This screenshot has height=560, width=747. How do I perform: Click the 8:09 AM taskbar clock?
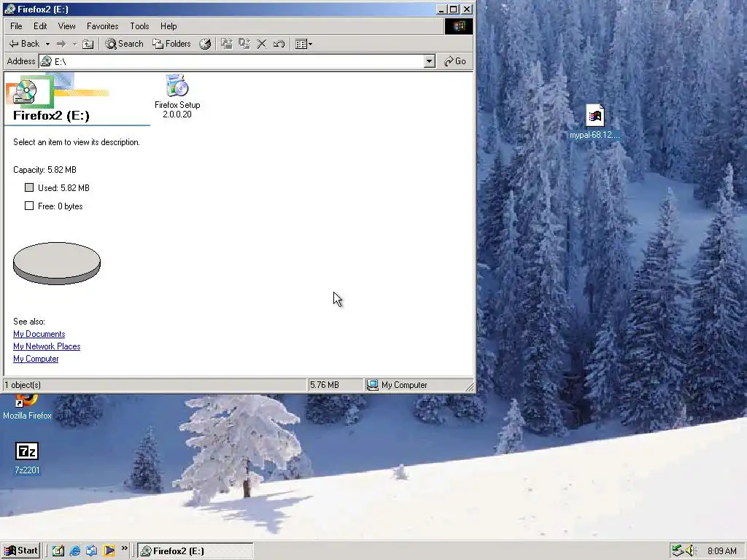click(721, 551)
